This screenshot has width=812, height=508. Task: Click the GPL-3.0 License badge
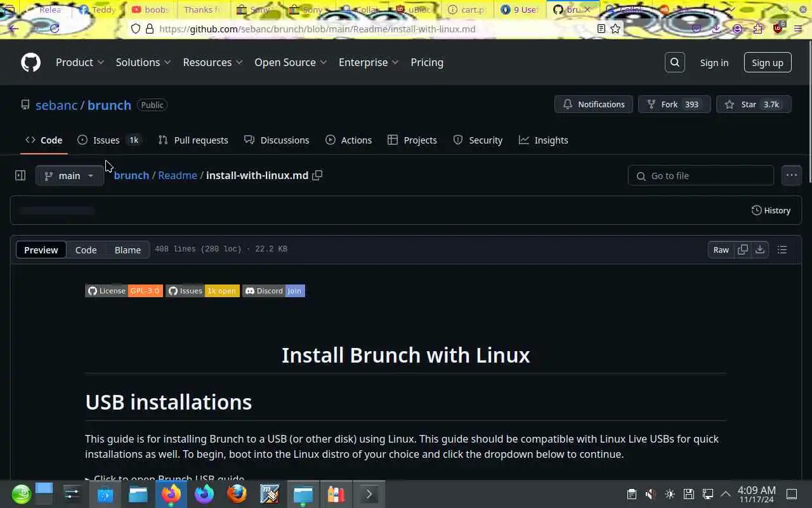124,291
